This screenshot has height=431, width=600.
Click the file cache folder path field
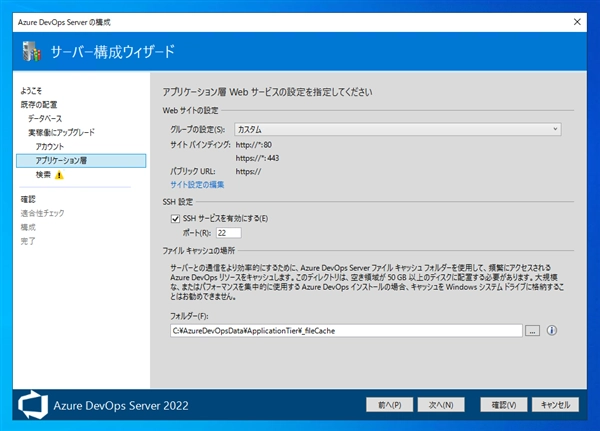tap(346, 331)
